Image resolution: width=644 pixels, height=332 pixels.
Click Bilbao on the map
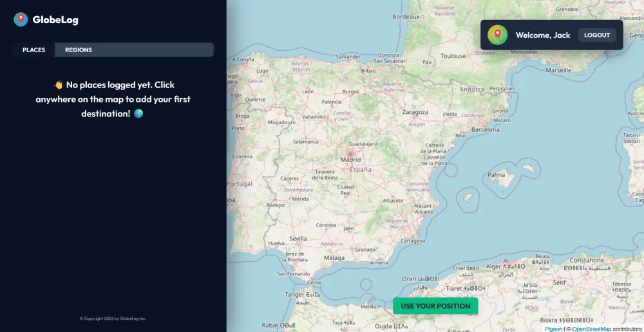pyautogui.click(x=368, y=71)
